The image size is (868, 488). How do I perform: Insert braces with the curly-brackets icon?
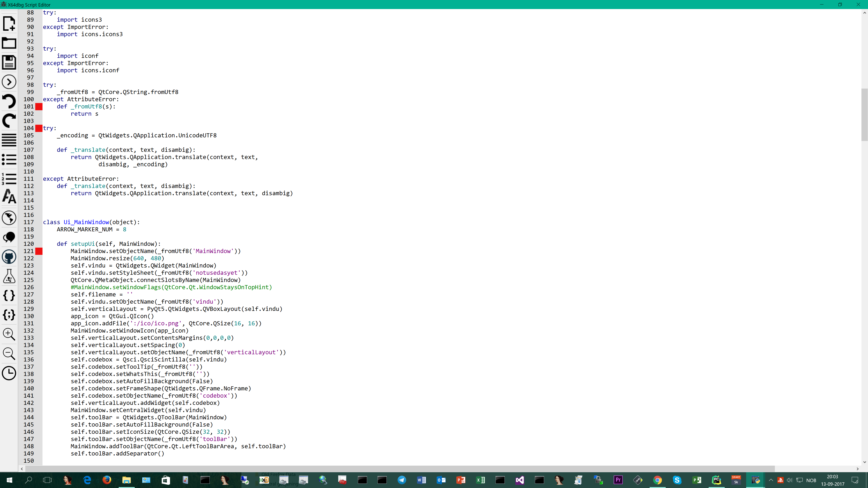(x=9, y=295)
